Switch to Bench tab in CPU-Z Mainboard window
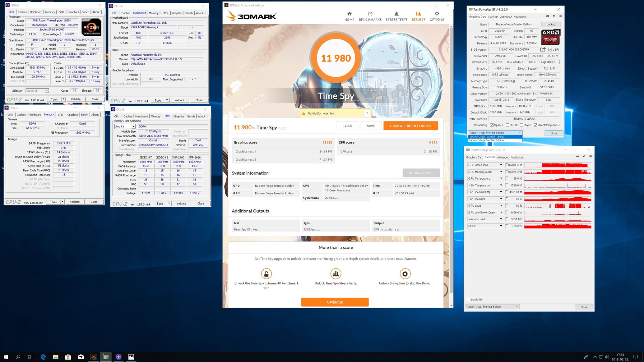The height and width of the screenshot is (362, 644). click(189, 13)
